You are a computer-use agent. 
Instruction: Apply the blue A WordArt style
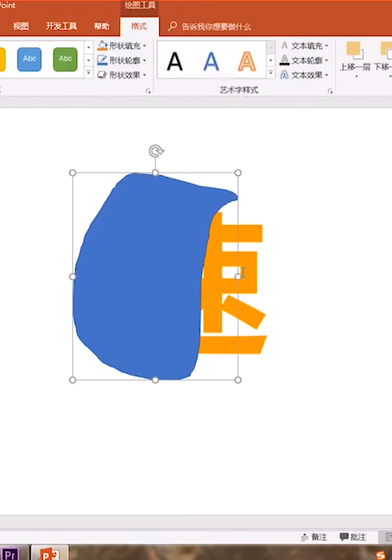click(x=211, y=62)
